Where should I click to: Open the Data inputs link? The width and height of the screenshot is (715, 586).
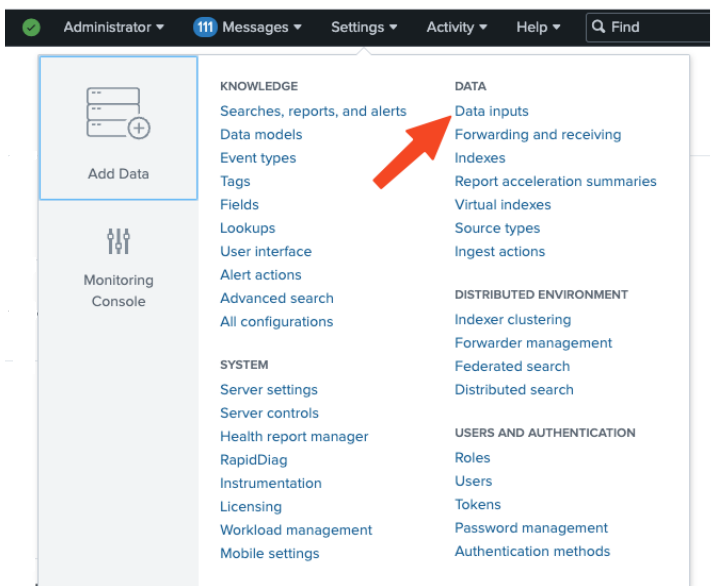pyautogui.click(x=491, y=111)
